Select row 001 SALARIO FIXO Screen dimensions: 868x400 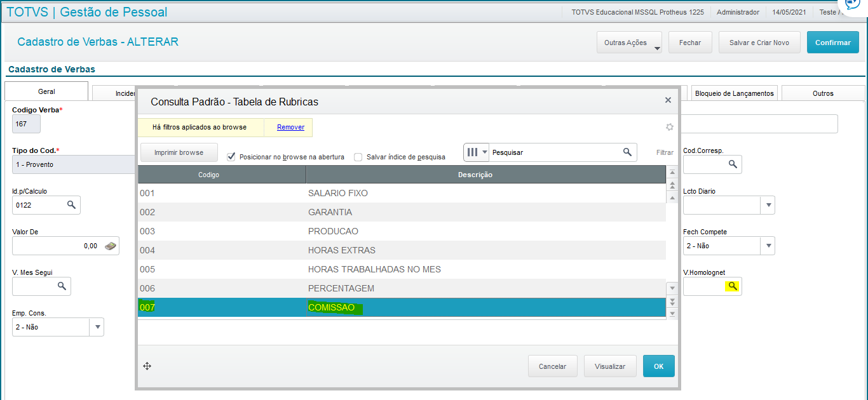402,193
